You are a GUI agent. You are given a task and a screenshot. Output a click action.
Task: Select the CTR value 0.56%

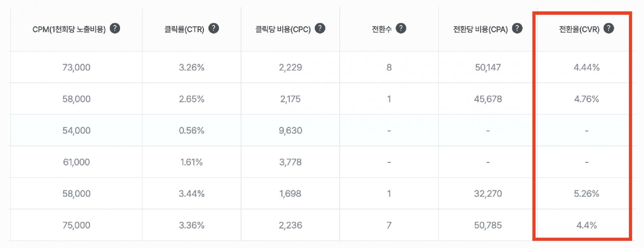tap(192, 130)
